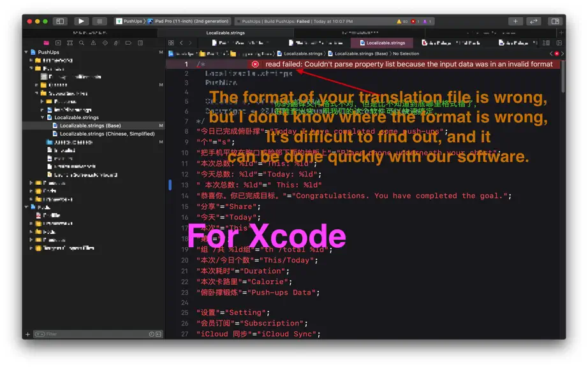Select the highlighted Localizable.strings editor tab
The height and width of the screenshot is (367, 588).
[382, 43]
